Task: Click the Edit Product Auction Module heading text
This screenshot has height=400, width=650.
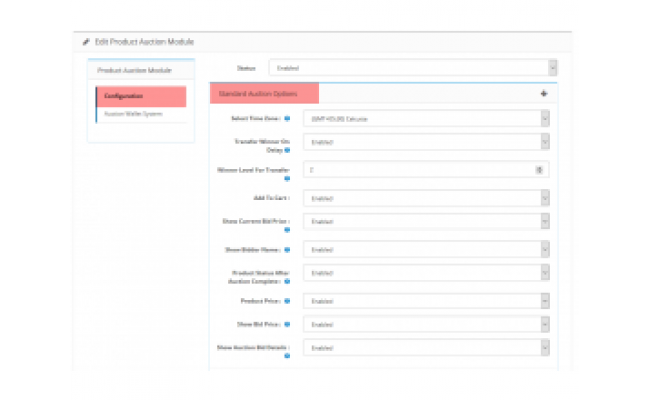Action: point(144,42)
